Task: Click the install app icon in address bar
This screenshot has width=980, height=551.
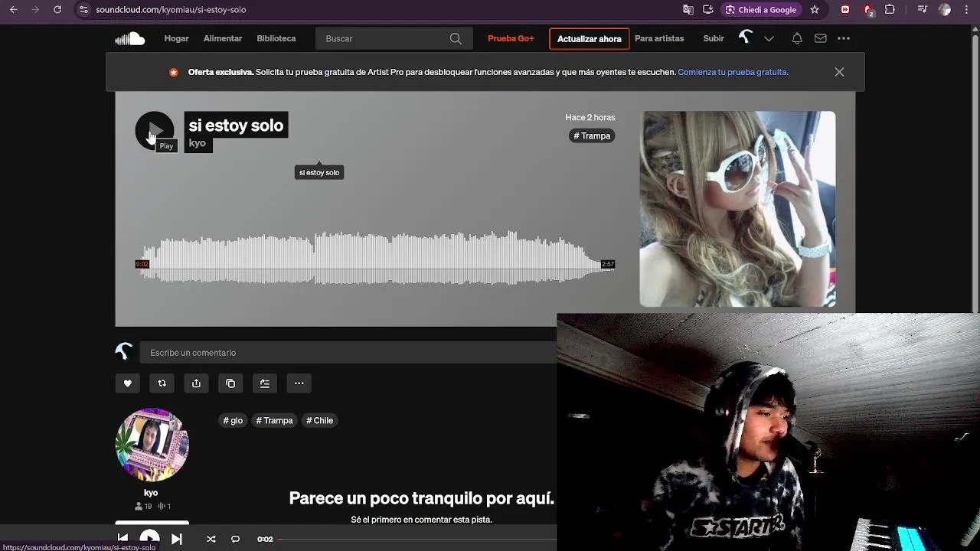Action: [x=708, y=10]
